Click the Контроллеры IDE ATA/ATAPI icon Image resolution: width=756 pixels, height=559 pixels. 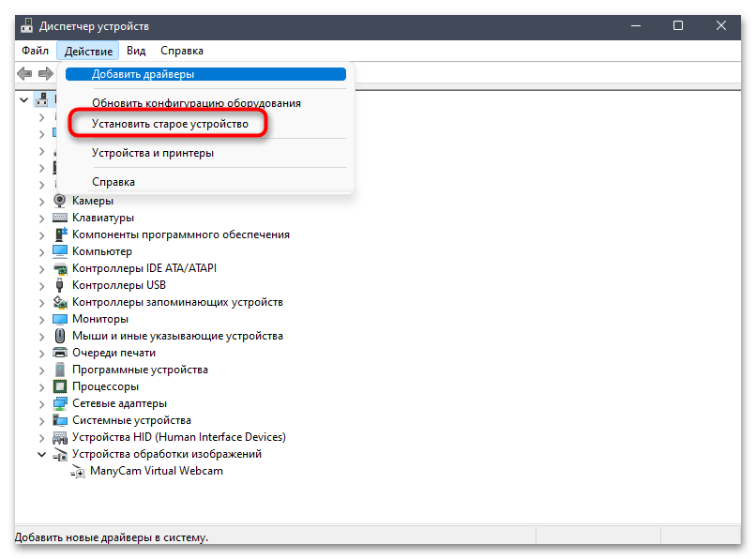[60, 268]
